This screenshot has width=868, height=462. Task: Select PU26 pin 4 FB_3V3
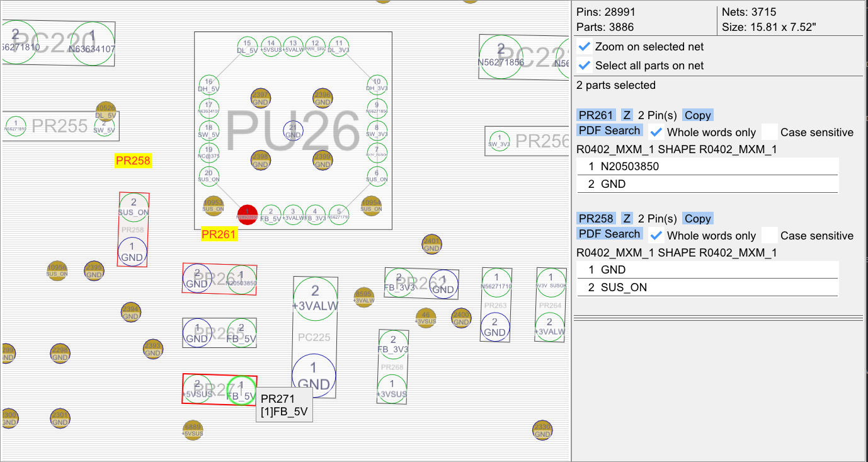pos(315,214)
